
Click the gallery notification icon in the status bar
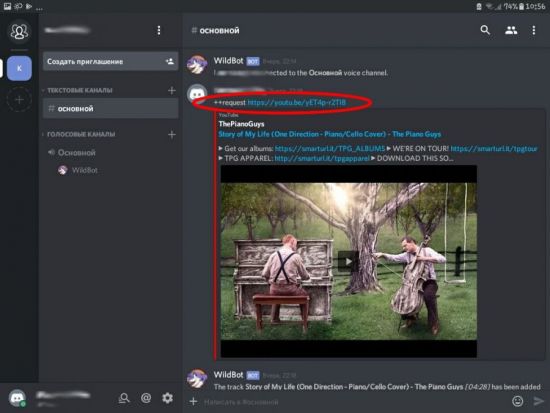[x=7, y=6]
